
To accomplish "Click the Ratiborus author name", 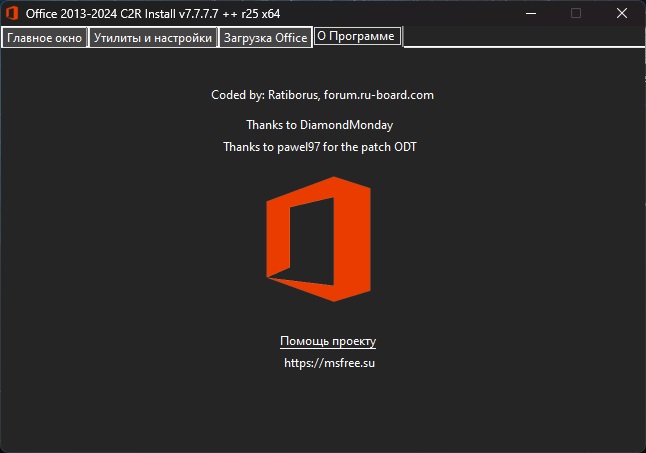I will 293,95.
